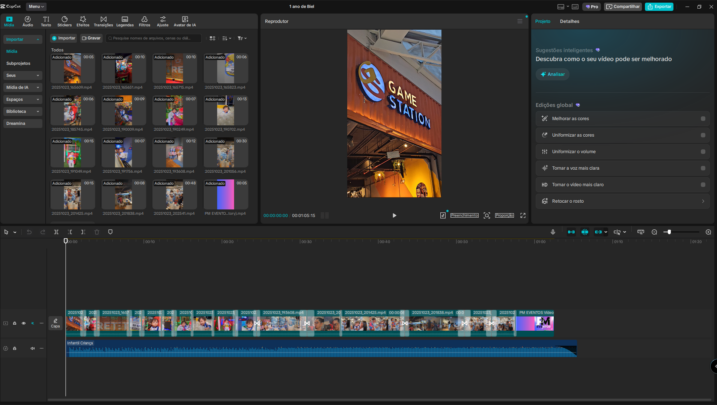Click the Exportar button
The width and height of the screenshot is (717, 405).
click(659, 6)
